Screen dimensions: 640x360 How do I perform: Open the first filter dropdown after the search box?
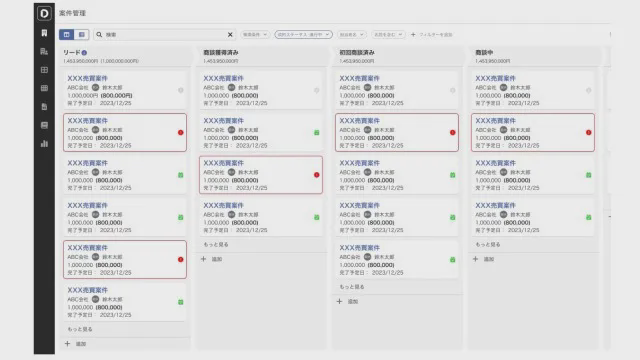[x=255, y=35]
